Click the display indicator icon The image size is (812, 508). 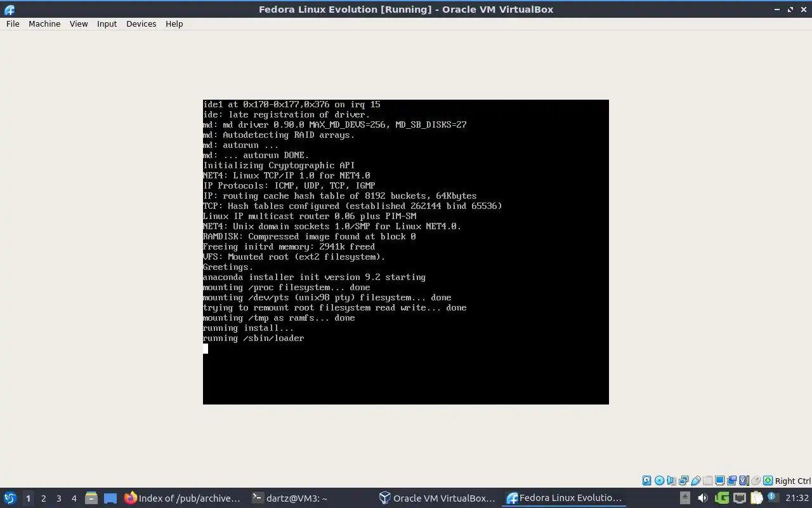coord(719,481)
